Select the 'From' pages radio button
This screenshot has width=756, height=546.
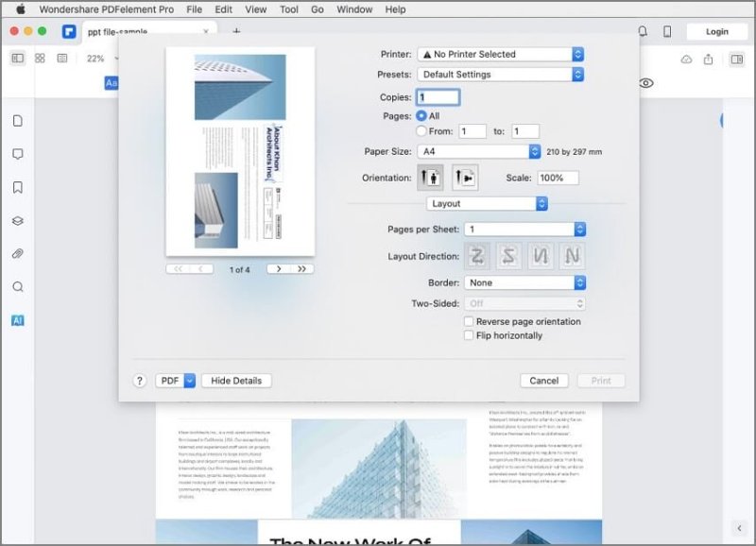click(x=421, y=131)
